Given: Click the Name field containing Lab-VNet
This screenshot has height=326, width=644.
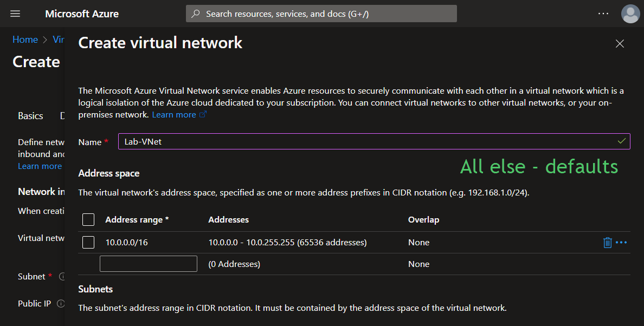Looking at the screenshot, I should (374, 141).
